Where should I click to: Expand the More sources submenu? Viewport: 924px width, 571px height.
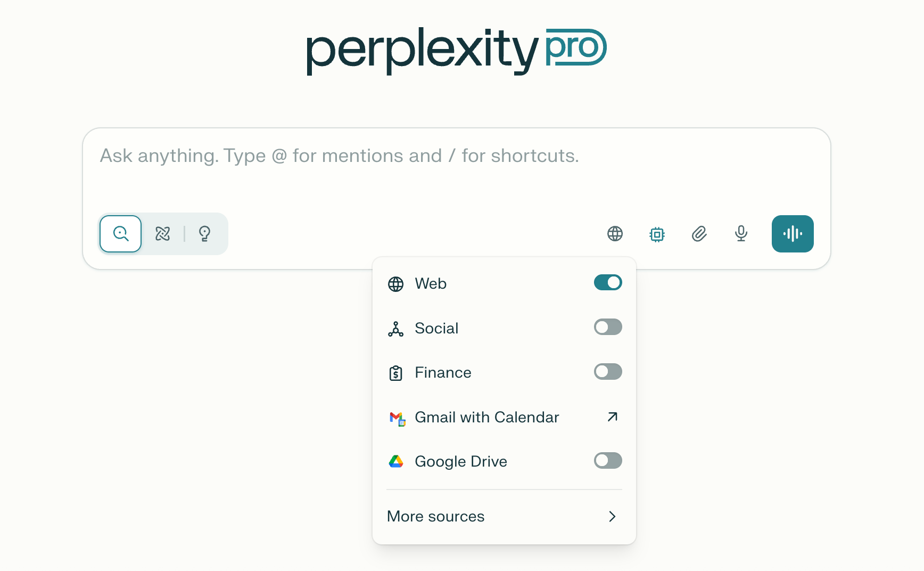(x=504, y=517)
